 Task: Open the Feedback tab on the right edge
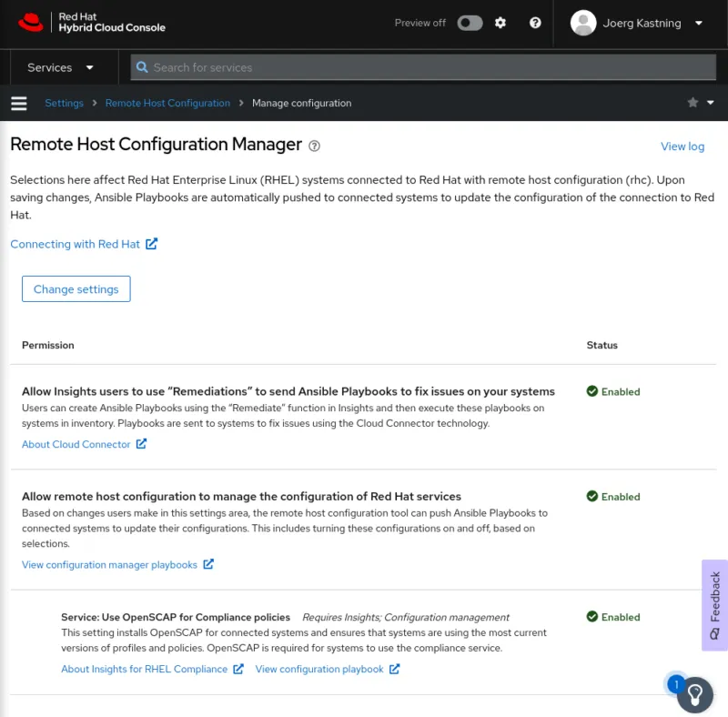coord(713,603)
